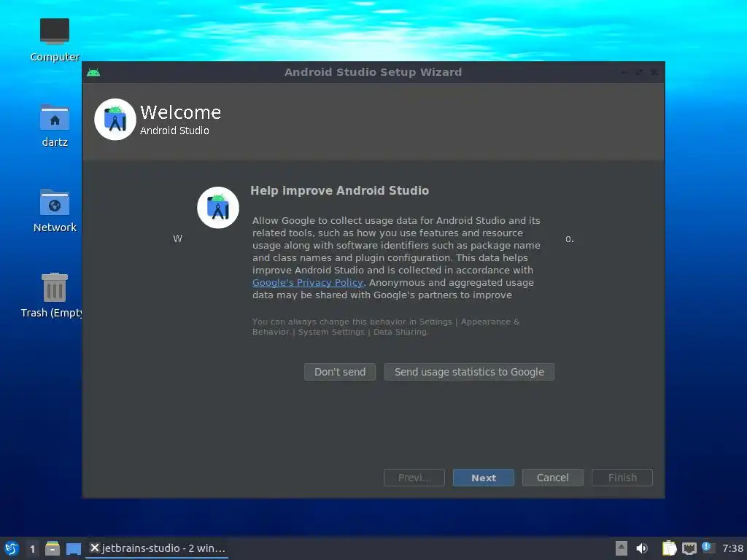The width and height of the screenshot is (747, 560).
Task: Select the jetbrains-studio taskbar entry
Action: click(158, 548)
